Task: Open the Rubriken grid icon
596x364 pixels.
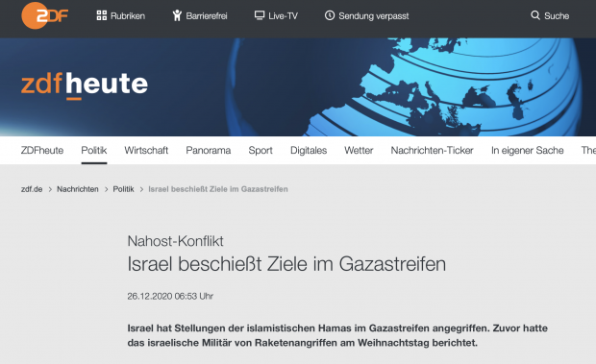Action: tap(102, 15)
